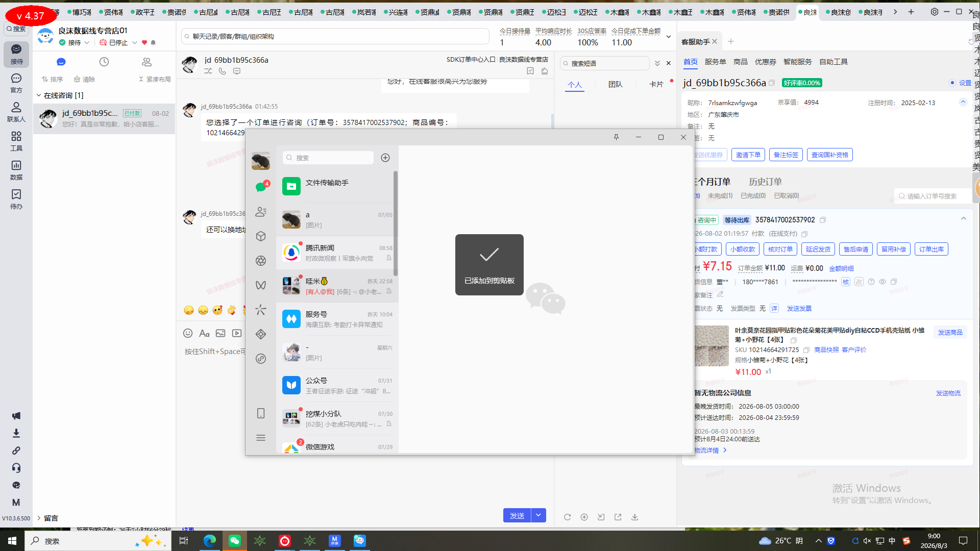Screen dimensions: 980x551
Task: Open WeChat from the Windows taskbar
Action: 235,541
